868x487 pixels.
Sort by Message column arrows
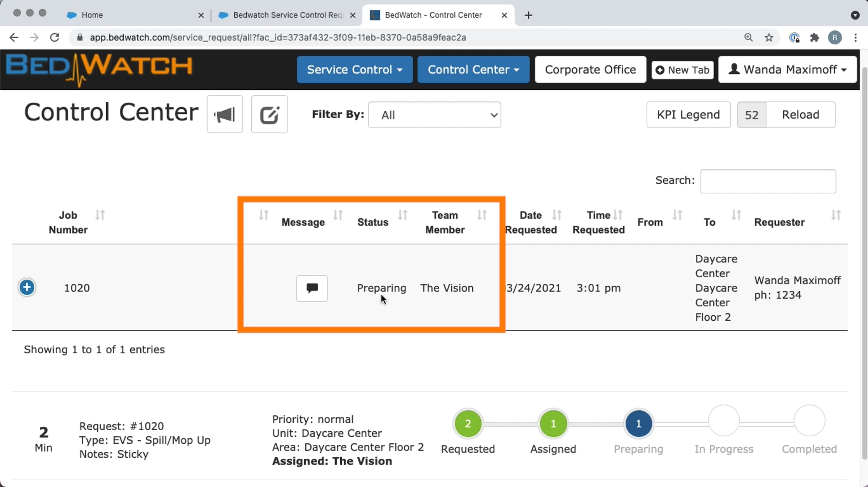[x=338, y=215]
